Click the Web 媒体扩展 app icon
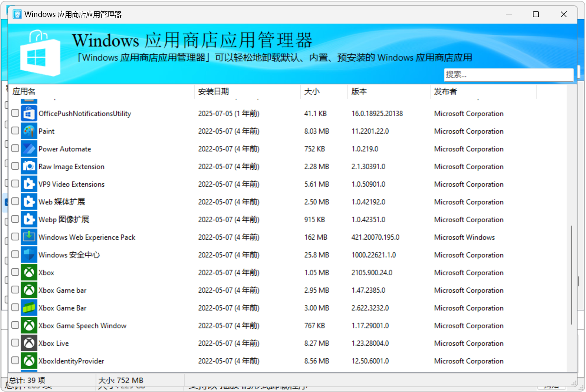This screenshot has width=586, height=392. pos(29,202)
